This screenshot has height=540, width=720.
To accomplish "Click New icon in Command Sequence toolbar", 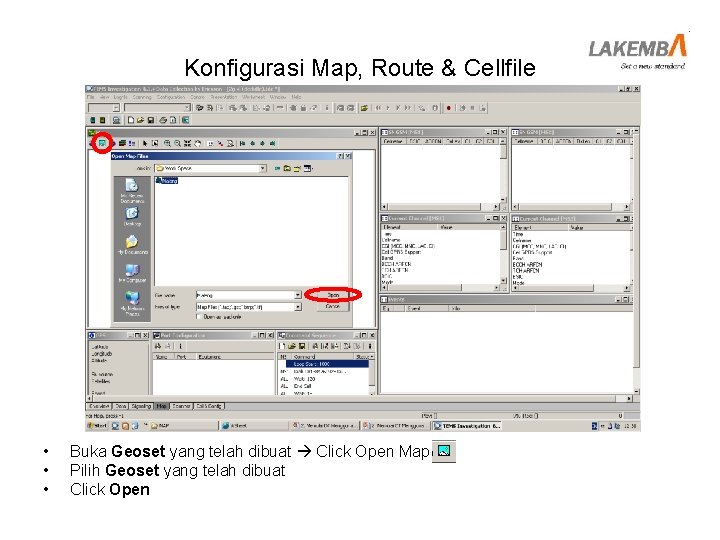I will coord(282,346).
